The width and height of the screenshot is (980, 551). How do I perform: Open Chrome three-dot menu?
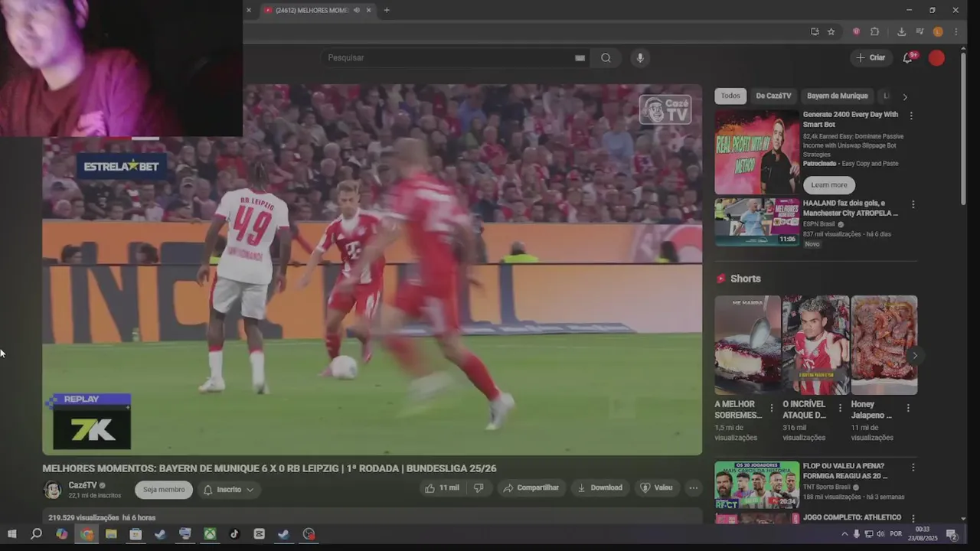pyautogui.click(x=955, y=31)
